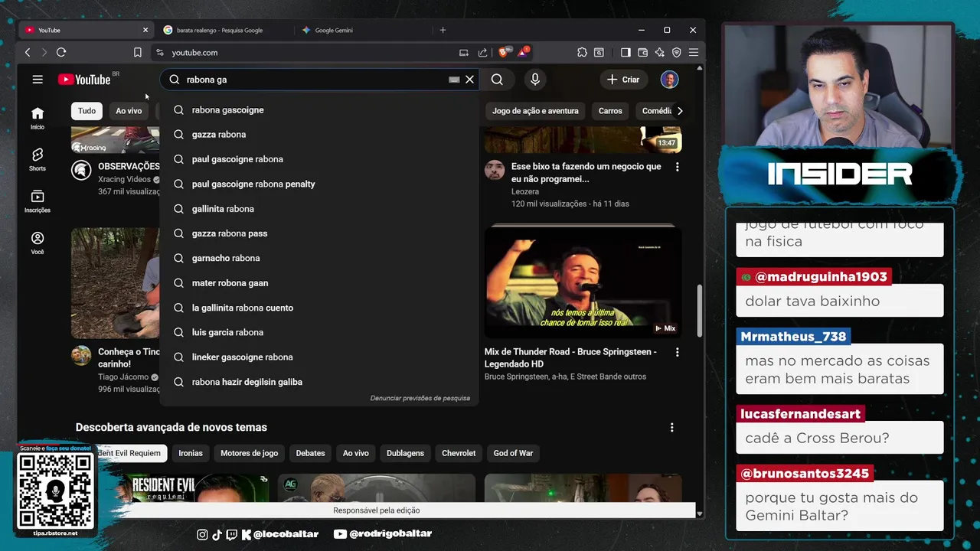Screen dimensions: 980x551
Task: Open the Você sidebar icon
Action: coord(38,243)
